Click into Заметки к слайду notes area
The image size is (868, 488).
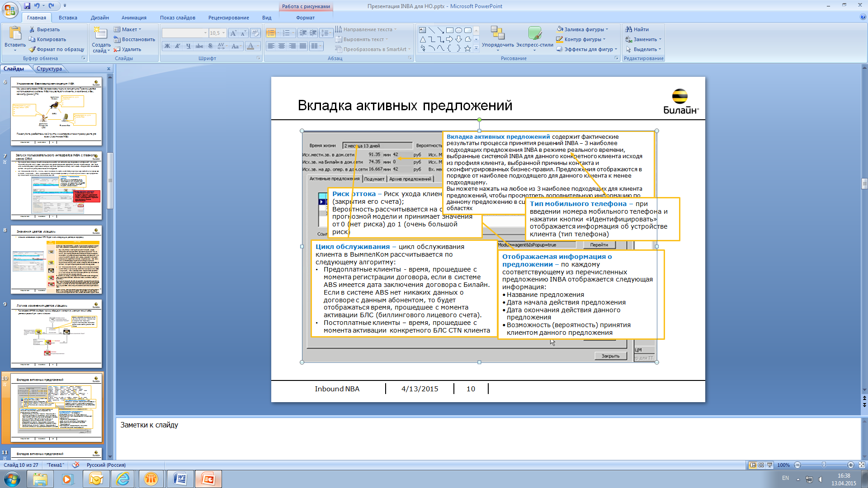[x=488, y=437]
